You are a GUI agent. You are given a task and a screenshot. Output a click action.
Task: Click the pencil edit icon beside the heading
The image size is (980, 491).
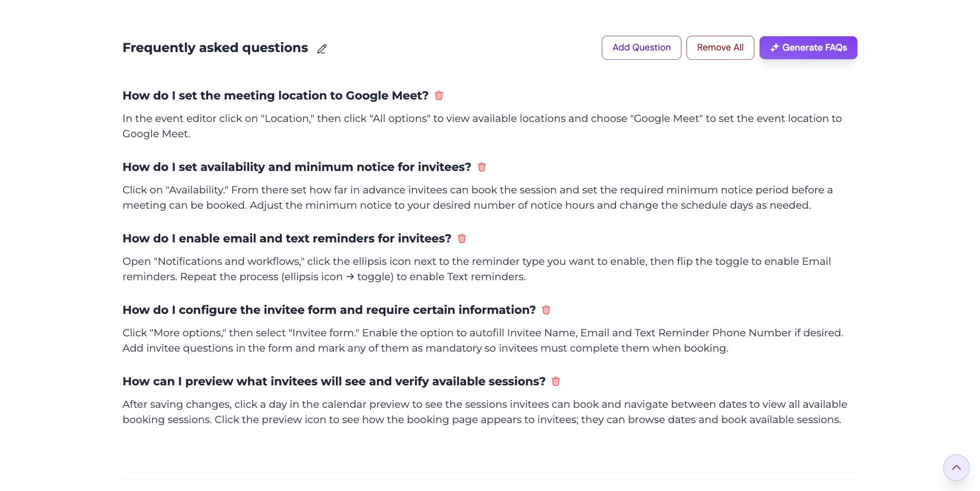pos(322,49)
